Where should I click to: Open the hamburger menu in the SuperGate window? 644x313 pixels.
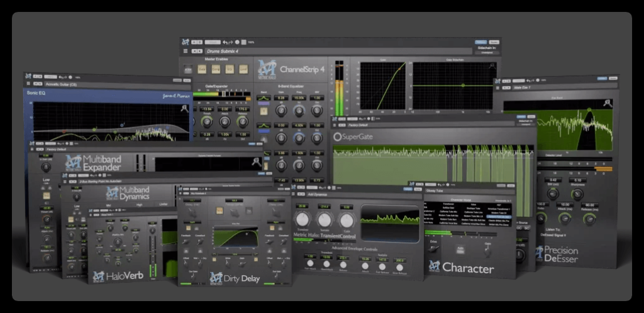[x=335, y=125]
